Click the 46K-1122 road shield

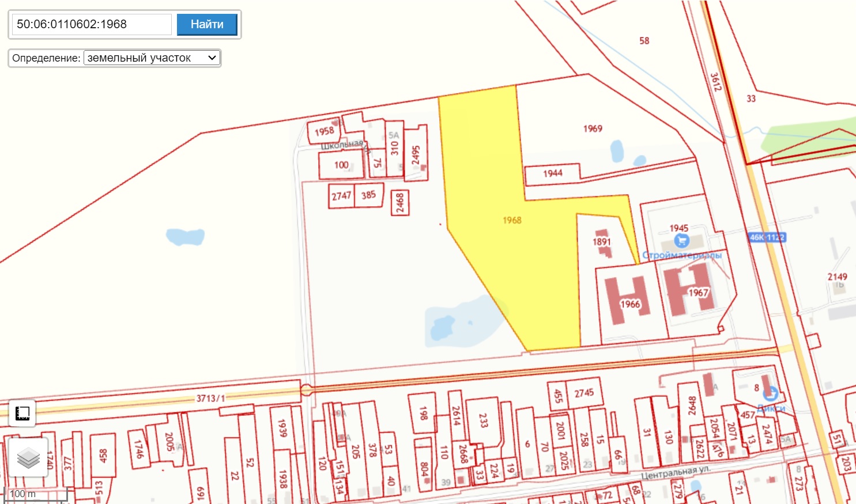767,237
